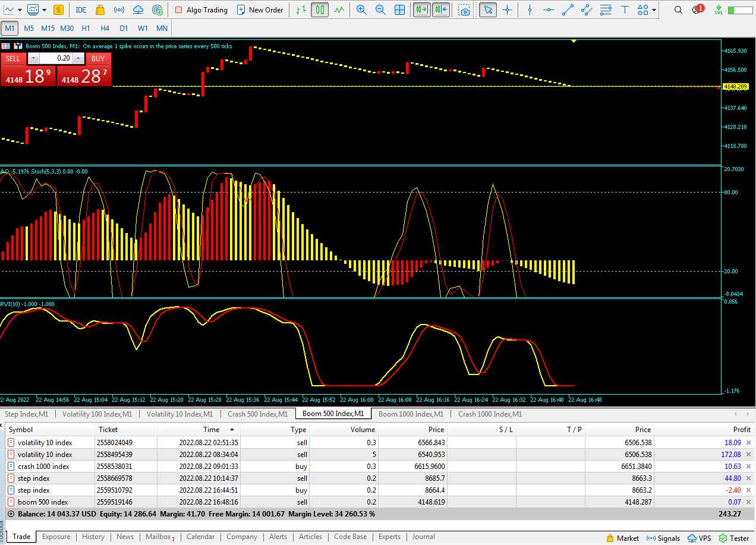Viewport: 756px width, 545px height.
Task: Expand the shapes objects dropdown arrow
Action: [654, 10]
